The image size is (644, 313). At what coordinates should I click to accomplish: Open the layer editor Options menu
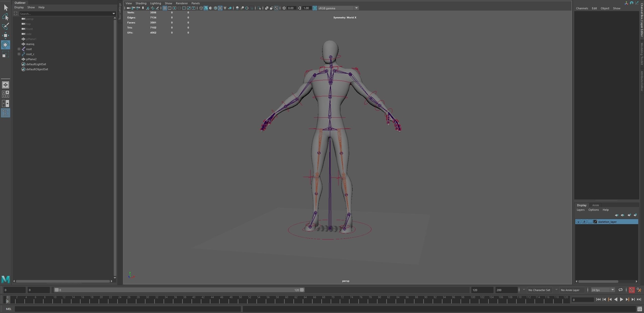(x=593, y=210)
